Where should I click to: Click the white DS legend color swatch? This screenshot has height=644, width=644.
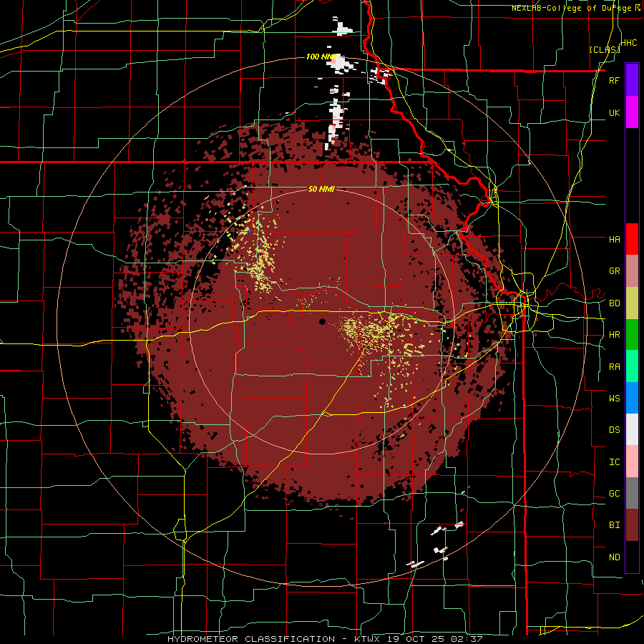tap(632, 429)
